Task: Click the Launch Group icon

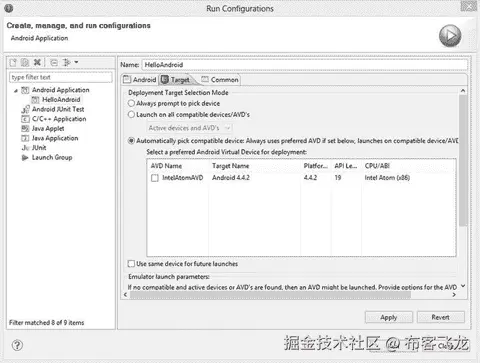Action: (25, 157)
